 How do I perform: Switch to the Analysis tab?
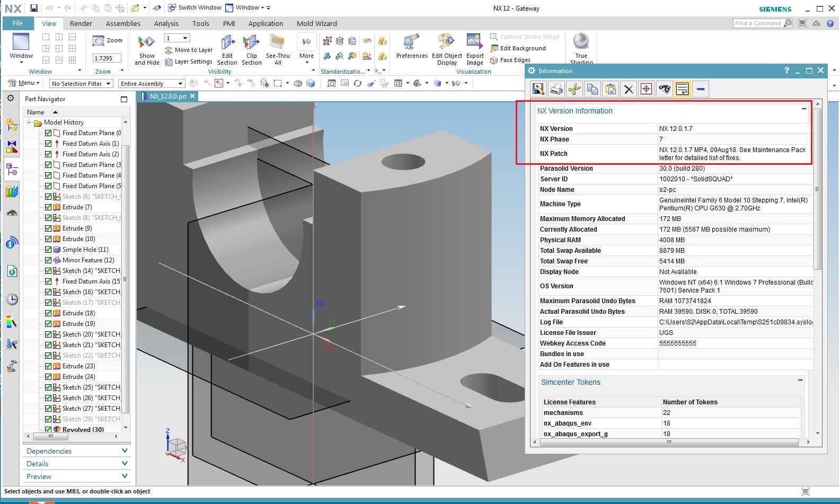(x=166, y=23)
